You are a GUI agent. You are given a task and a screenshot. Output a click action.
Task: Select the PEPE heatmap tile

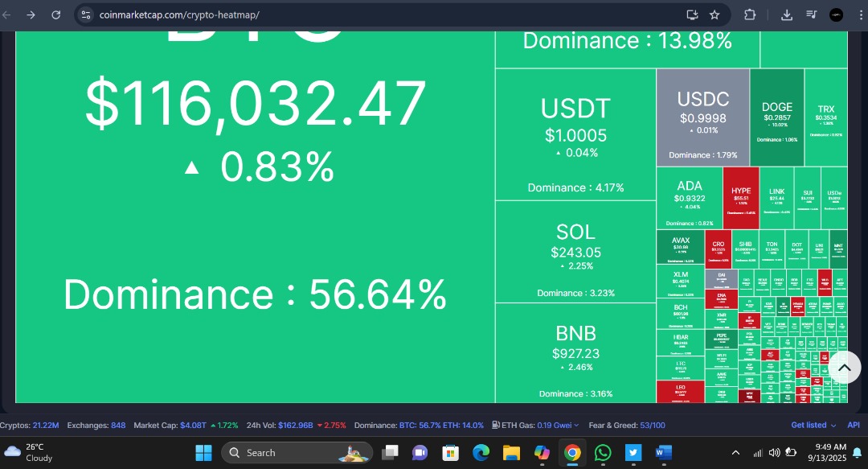721,339
